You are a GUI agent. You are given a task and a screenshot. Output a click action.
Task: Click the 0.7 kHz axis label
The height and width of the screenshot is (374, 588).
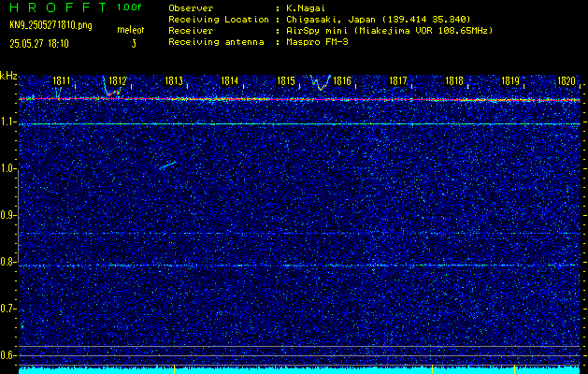pyautogui.click(x=7, y=309)
